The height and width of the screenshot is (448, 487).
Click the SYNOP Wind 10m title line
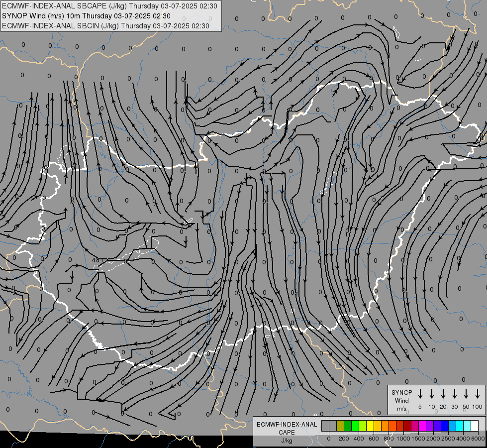click(x=87, y=16)
